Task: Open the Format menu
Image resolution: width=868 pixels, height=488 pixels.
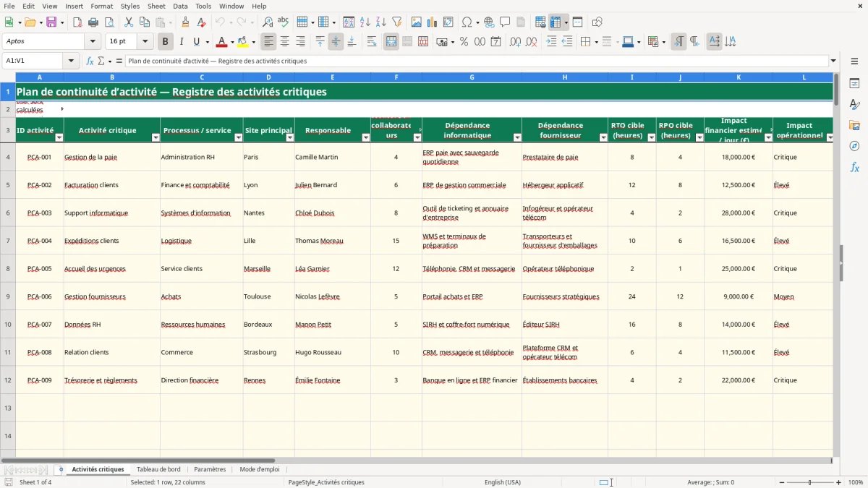Action: (x=101, y=6)
